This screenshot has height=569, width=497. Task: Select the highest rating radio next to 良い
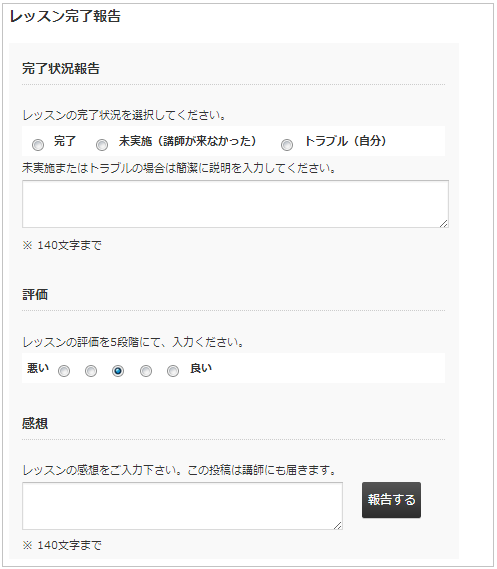click(173, 371)
